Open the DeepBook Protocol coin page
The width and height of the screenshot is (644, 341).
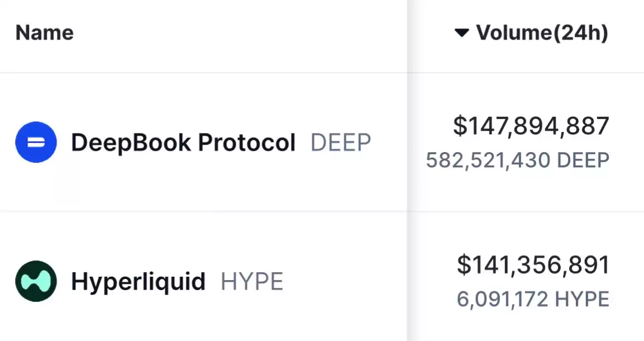(183, 143)
